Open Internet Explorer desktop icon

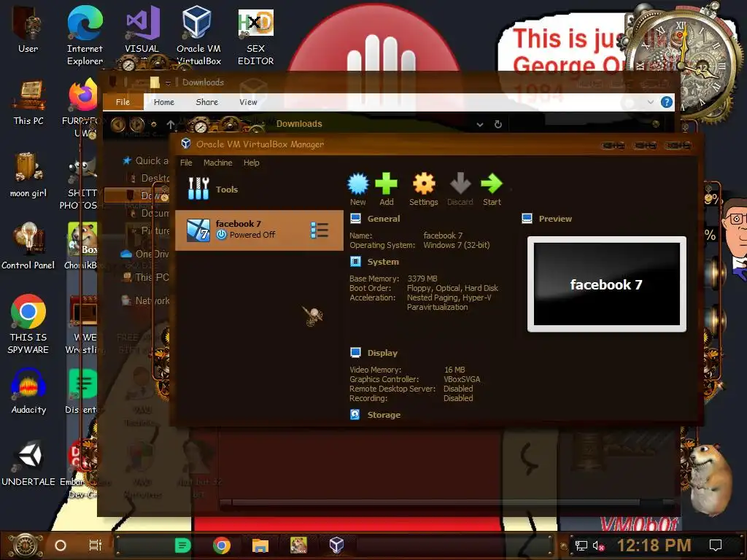click(85, 35)
